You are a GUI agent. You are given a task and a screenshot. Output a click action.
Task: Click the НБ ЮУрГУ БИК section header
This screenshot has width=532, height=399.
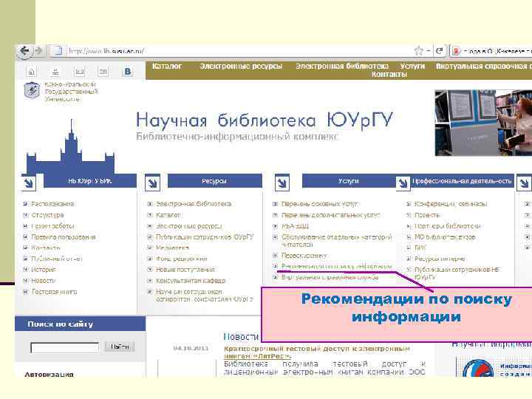[x=90, y=181]
